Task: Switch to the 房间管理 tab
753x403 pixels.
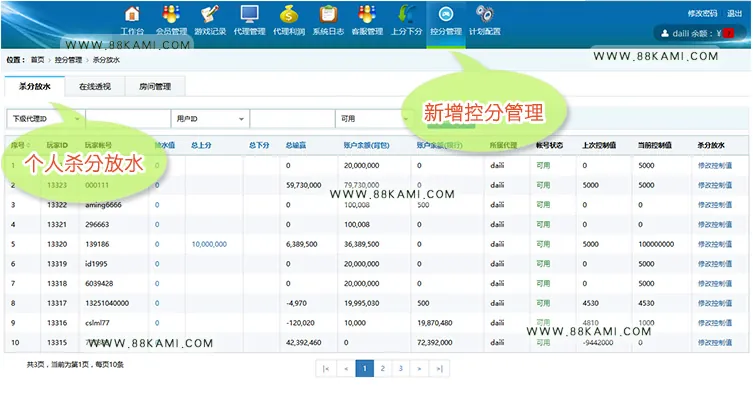Action: (155, 86)
